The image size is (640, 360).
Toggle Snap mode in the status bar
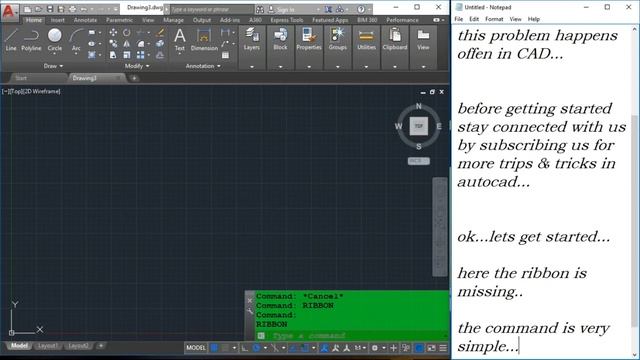225,348
